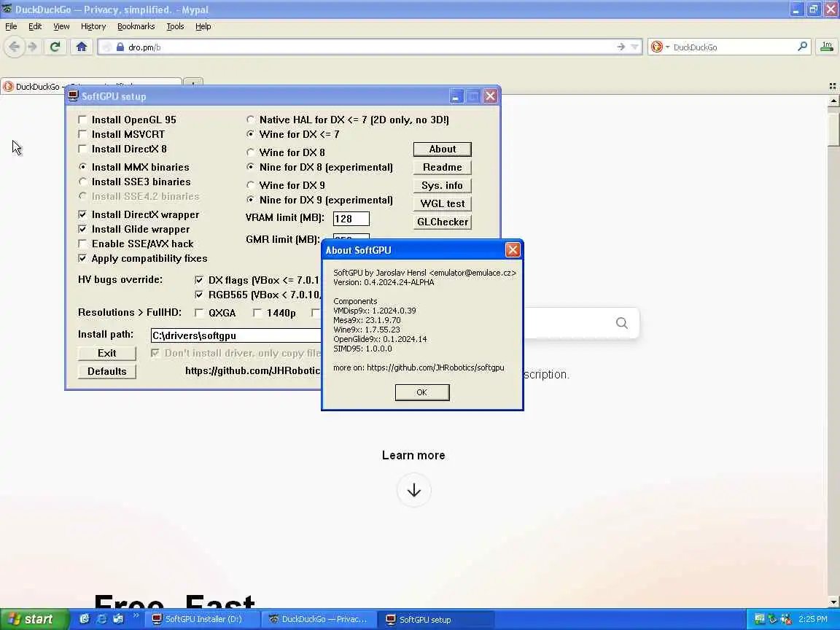
Task: Open the DuckDuckGo search engine selector
Action: point(660,47)
